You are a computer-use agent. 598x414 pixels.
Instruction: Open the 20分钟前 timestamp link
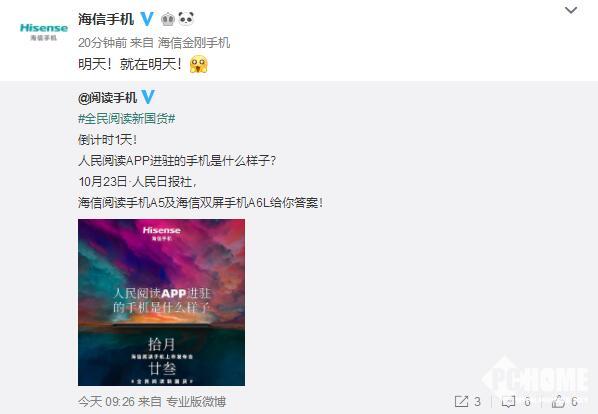click(x=102, y=43)
